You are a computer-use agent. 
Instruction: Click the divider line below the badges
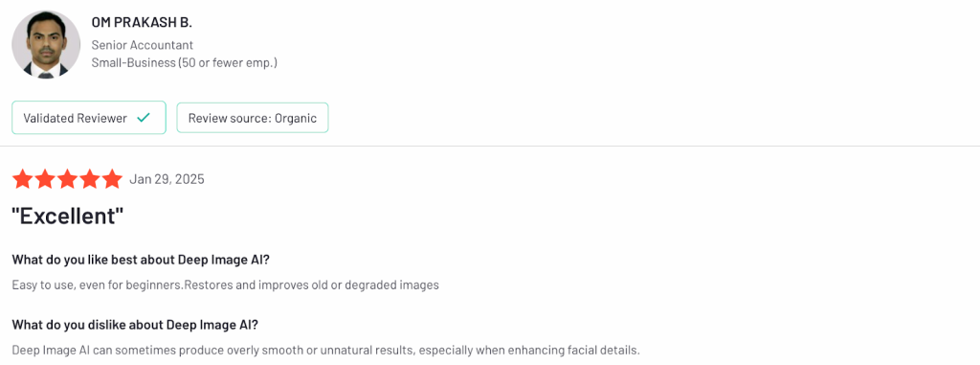tap(490, 147)
